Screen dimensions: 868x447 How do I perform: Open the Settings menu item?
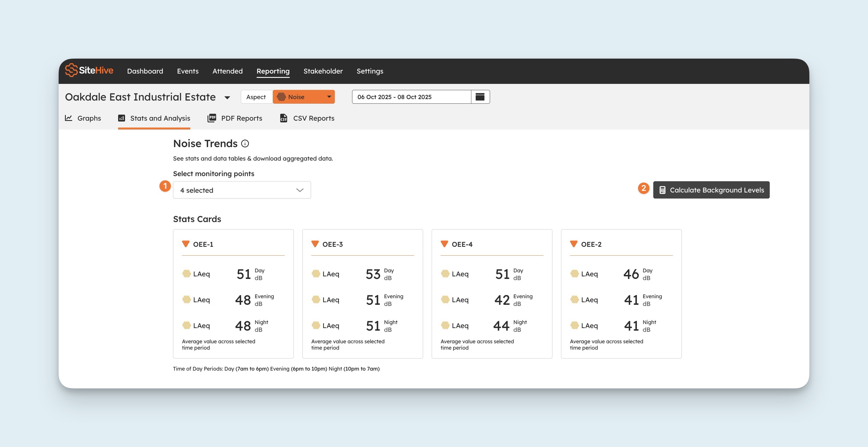[x=370, y=71]
